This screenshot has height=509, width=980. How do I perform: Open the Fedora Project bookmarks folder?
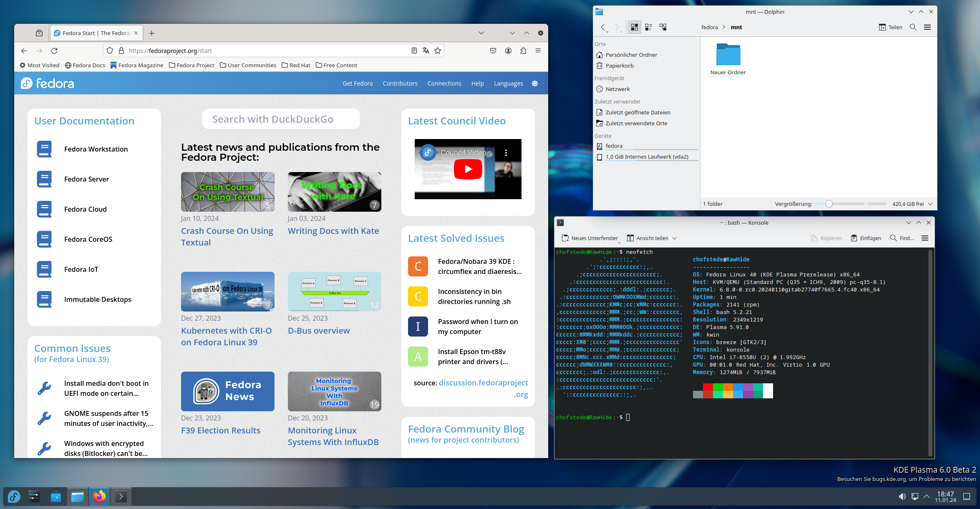click(x=191, y=65)
